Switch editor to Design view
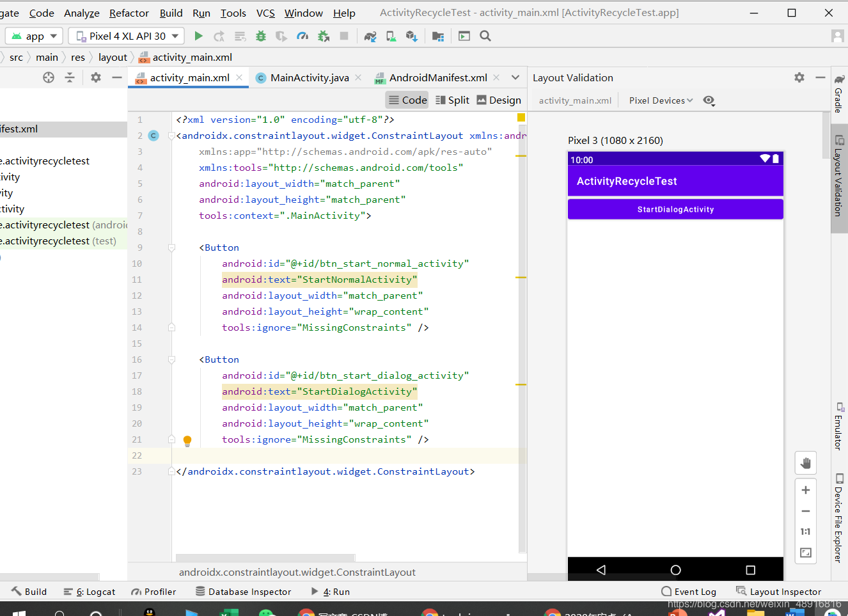This screenshot has height=616, width=848. tap(499, 100)
